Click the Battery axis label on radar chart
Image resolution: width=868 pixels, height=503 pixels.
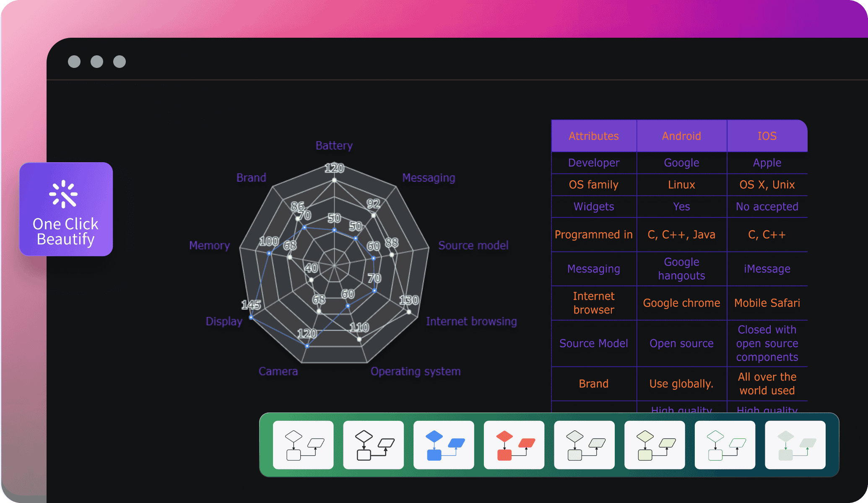334,145
